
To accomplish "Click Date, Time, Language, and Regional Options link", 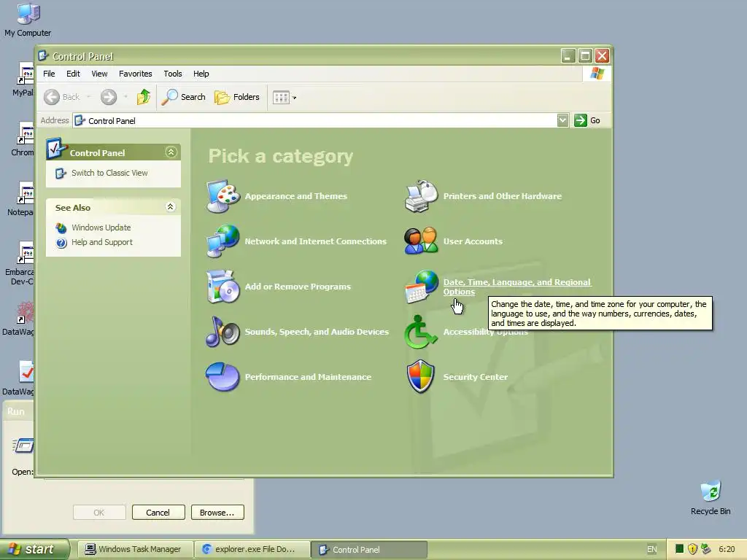I will 517,287.
